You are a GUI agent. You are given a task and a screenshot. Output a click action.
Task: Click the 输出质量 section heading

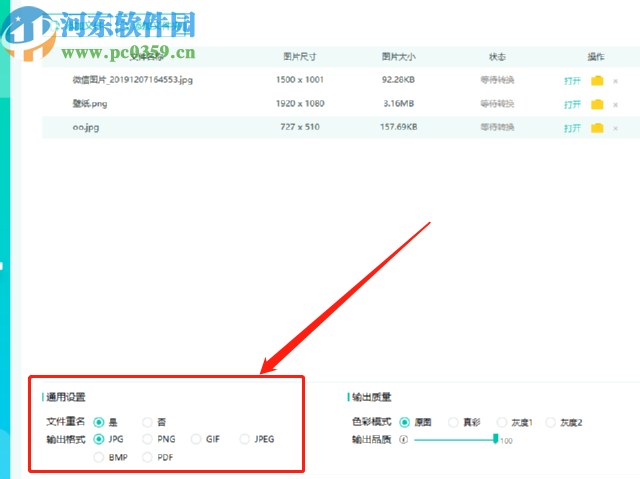pos(371,397)
